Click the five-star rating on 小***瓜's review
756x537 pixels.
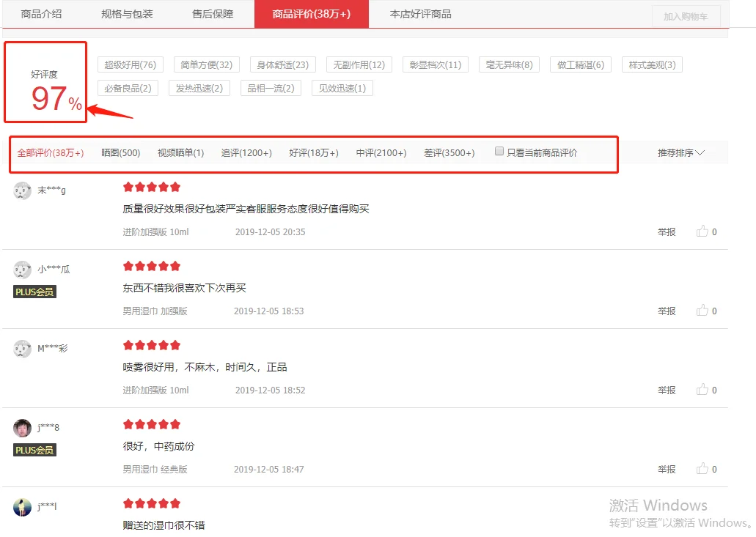click(x=151, y=266)
